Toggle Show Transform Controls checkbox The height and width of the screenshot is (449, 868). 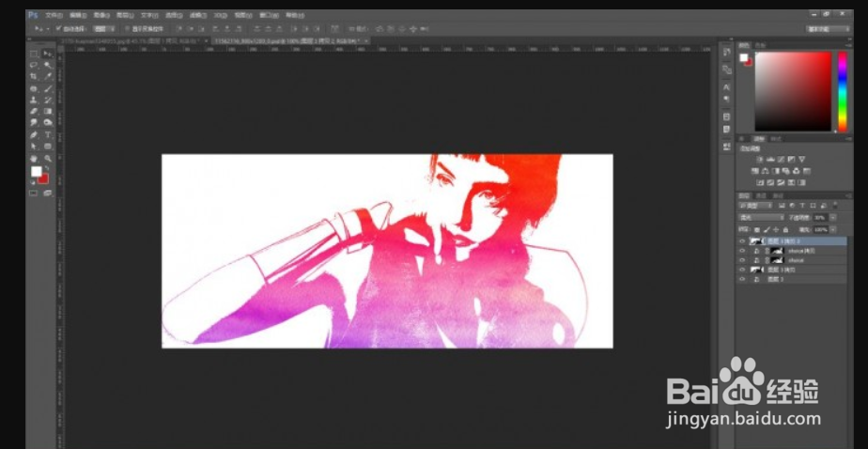(x=128, y=28)
